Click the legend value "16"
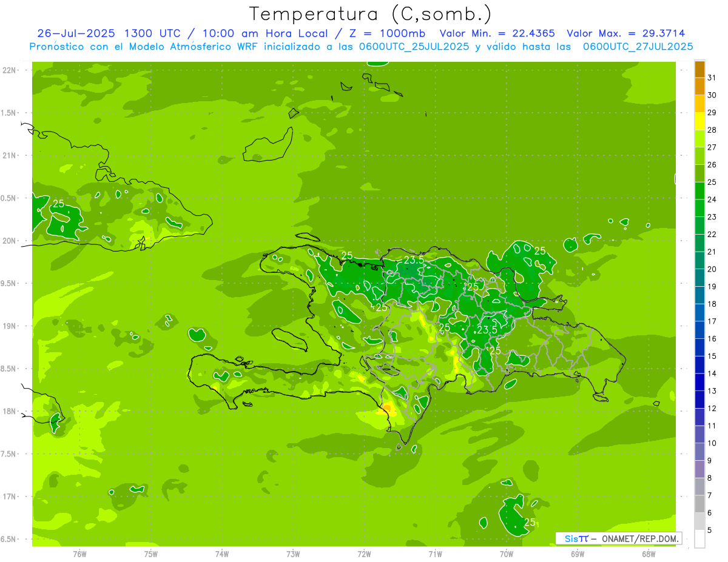 click(x=712, y=339)
